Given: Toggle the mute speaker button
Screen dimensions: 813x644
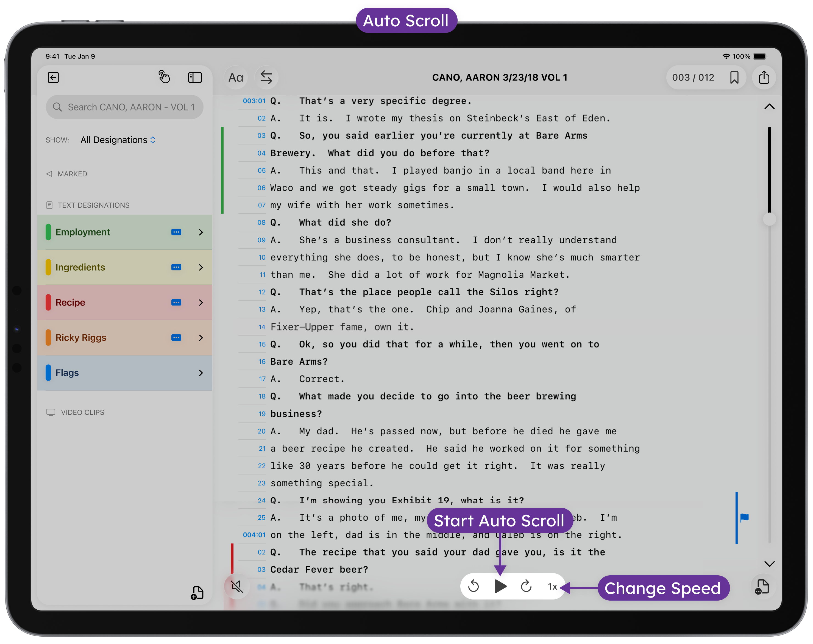Looking at the screenshot, I should pyautogui.click(x=237, y=586).
